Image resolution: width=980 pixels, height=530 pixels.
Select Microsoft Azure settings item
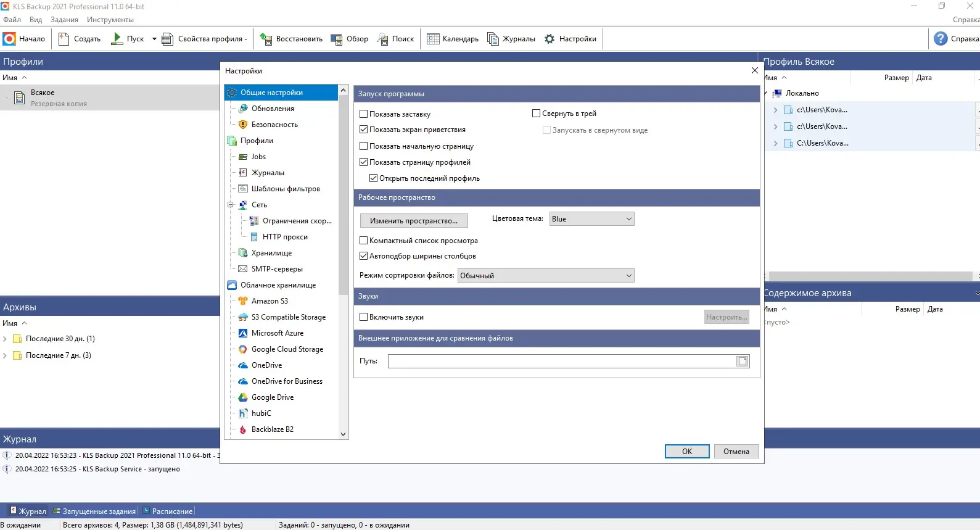[278, 333]
